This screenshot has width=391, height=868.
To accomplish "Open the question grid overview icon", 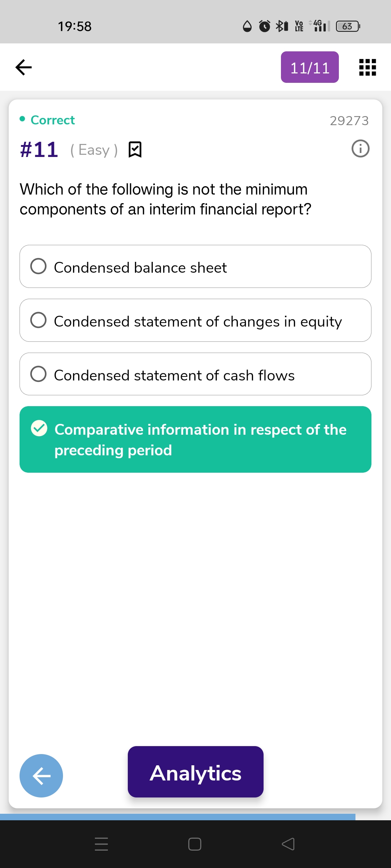I will [x=367, y=67].
